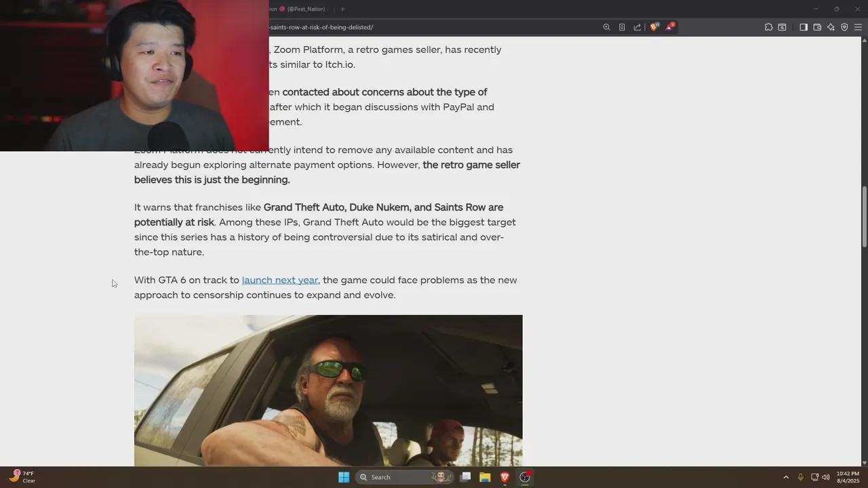The width and height of the screenshot is (868, 488).
Task: Click the microphone tray icon
Action: pos(801,477)
